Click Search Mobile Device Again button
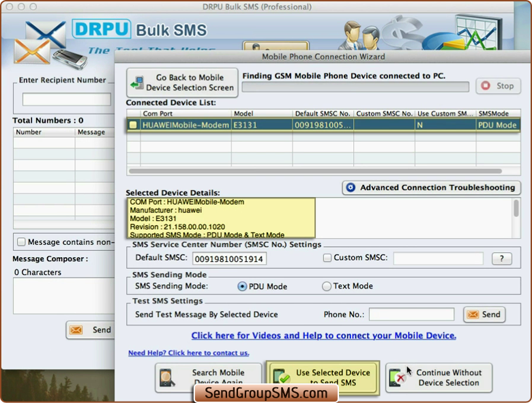The height and width of the screenshot is (403, 532). pyautogui.click(x=208, y=377)
